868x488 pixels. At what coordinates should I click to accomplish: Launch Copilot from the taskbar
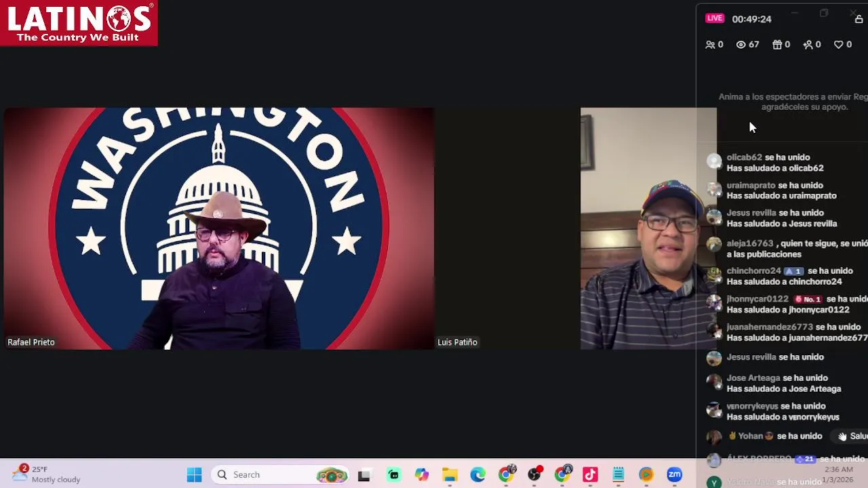point(422,475)
